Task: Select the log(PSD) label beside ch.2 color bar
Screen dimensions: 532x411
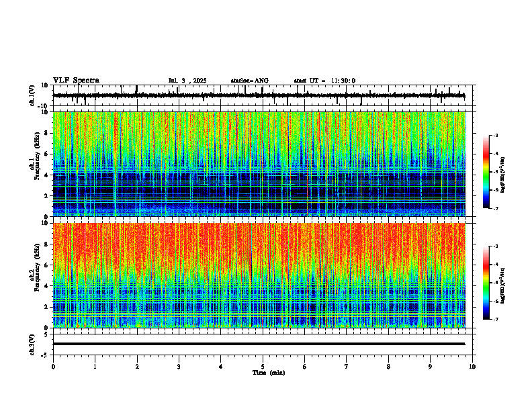Action: [x=503, y=285]
